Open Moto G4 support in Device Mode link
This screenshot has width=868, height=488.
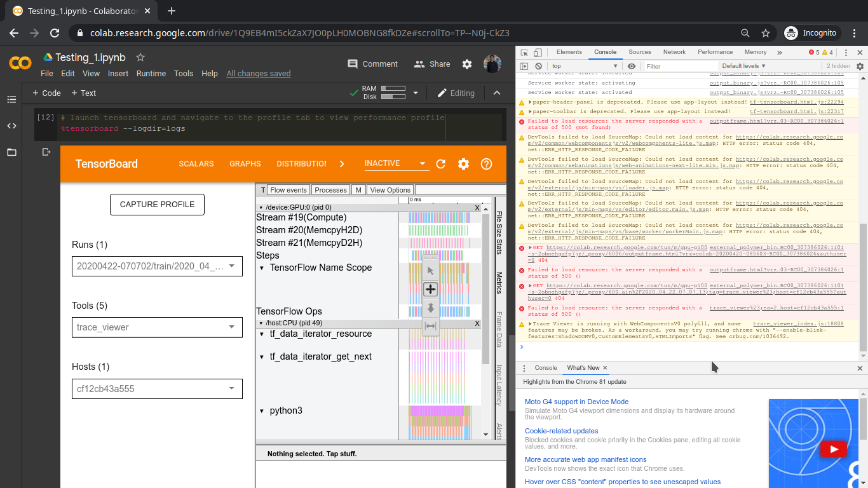pyautogui.click(x=576, y=402)
